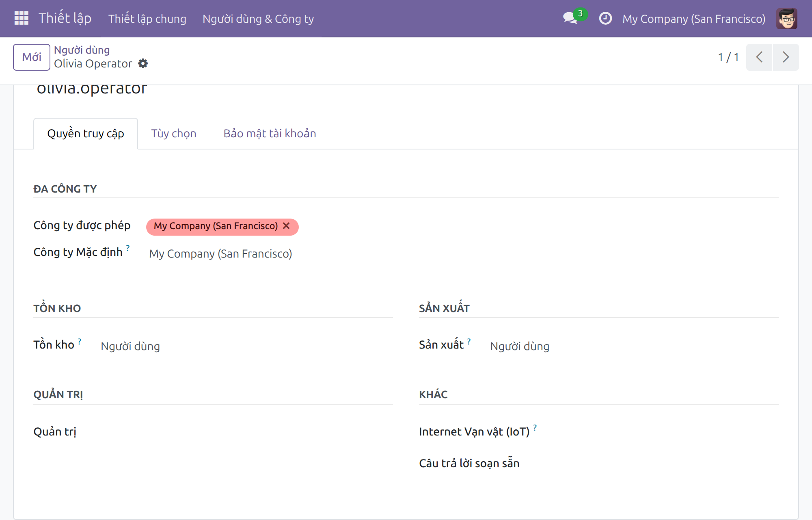This screenshot has height=520, width=812.
Task: Click the Câu trả lời soạn sẵn label
Action: (469, 463)
